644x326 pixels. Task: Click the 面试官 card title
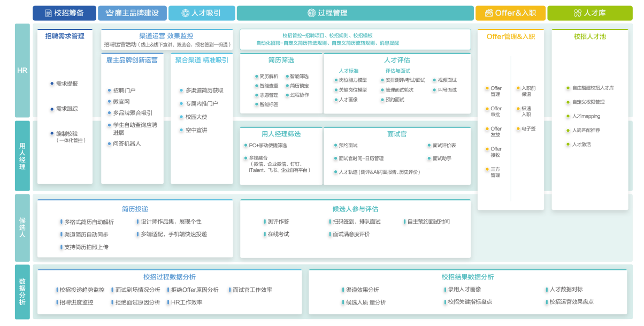(397, 134)
